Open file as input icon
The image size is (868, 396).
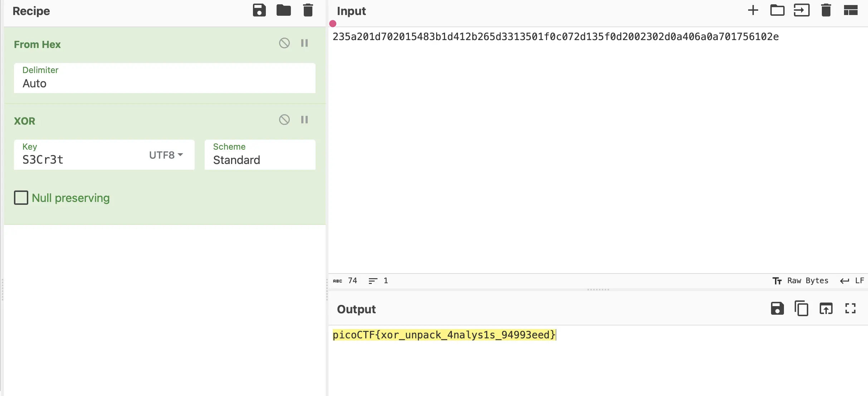pyautogui.click(x=801, y=10)
